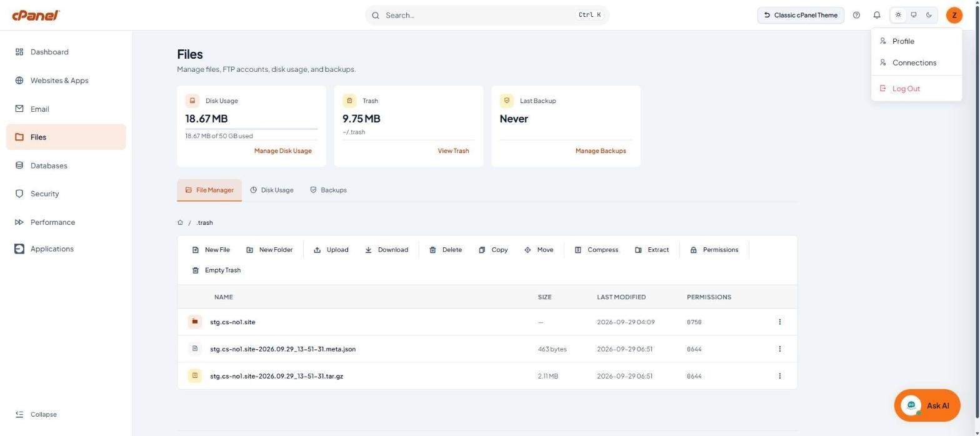Open Security section in sidebar
This screenshot has width=980, height=436.
(66, 194)
